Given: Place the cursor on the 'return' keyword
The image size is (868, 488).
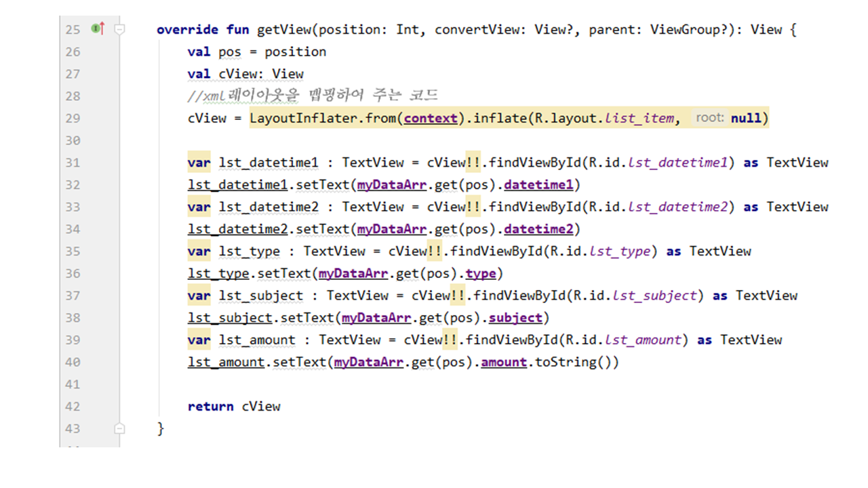Looking at the screenshot, I should tap(211, 407).
